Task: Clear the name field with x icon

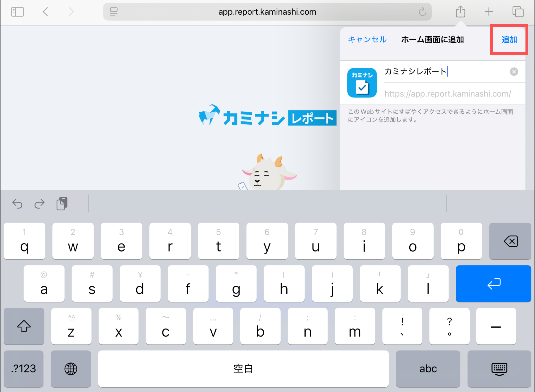Action: point(514,72)
